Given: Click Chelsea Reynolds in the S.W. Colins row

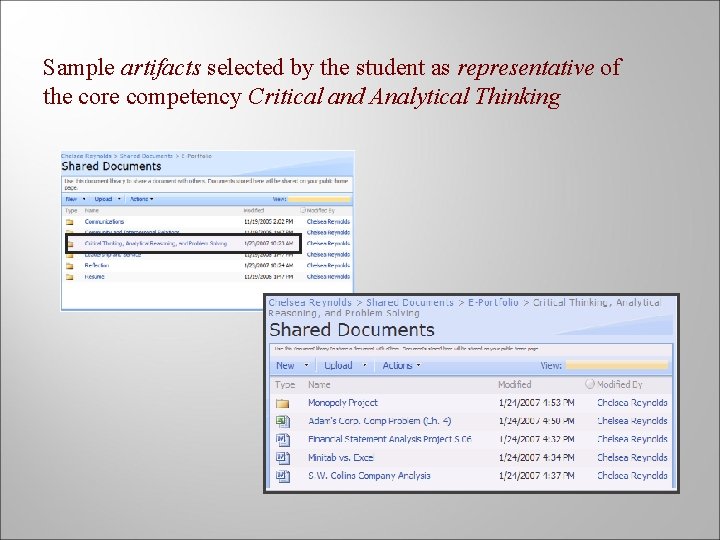Looking at the screenshot, I should [632, 476].
